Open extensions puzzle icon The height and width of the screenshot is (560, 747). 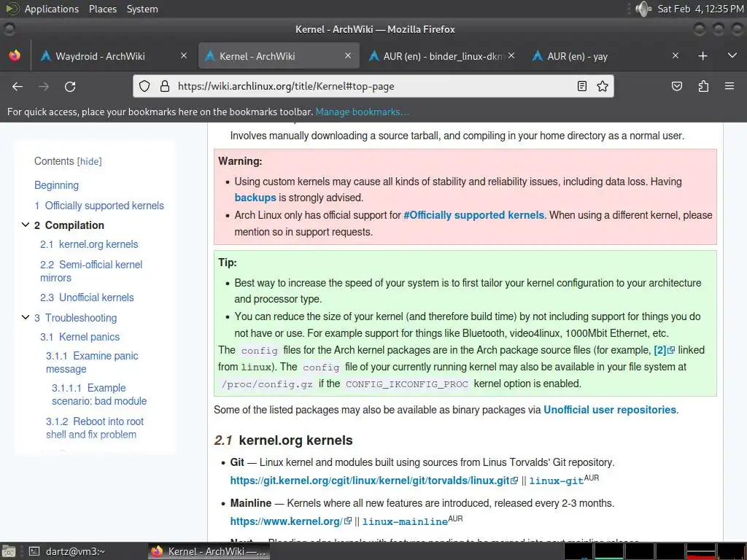tap(703, 86)
